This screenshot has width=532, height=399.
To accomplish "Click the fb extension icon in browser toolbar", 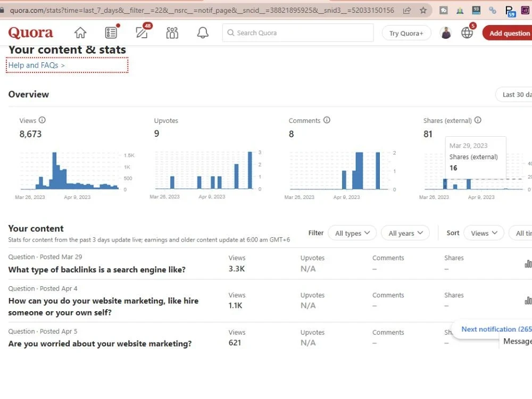I will 444,11.
